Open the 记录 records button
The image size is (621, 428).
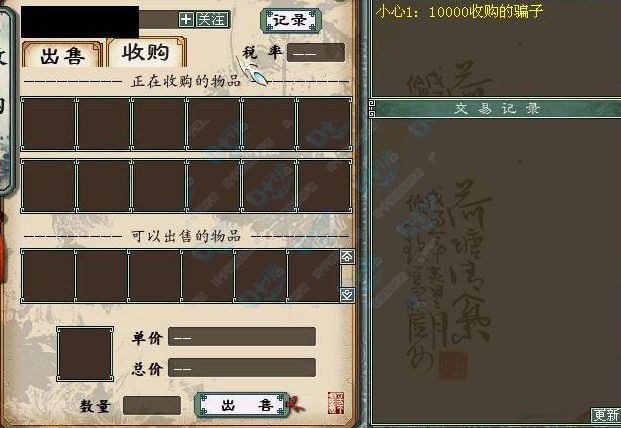click(291, 21)
